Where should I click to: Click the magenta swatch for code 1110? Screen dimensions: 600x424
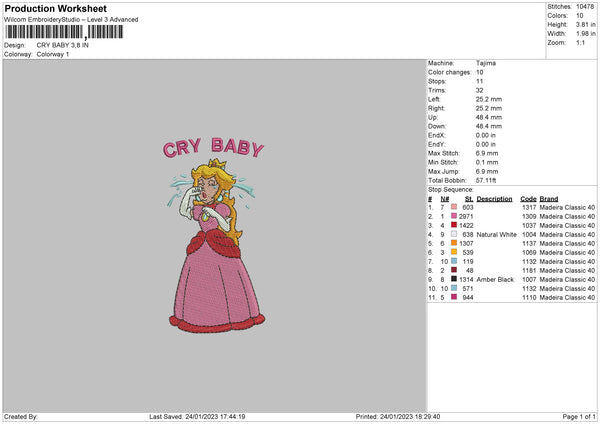tap(454, 297)
